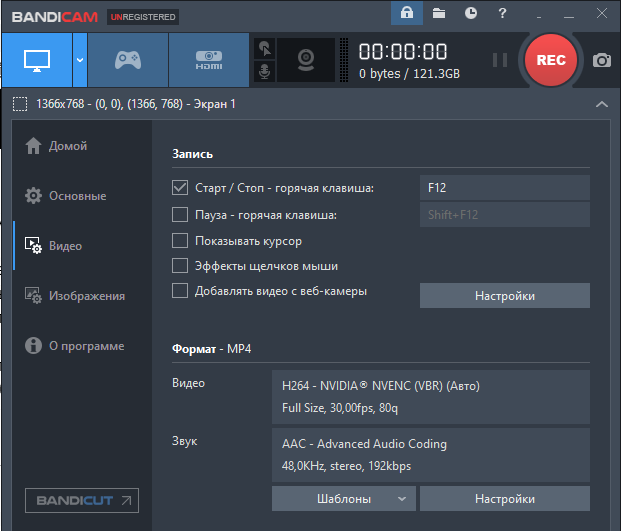Click the 0 bytes / 121.3GB storage text
Image resolution: width=621 pixels, height=531 pixels.
click(x=409, y=74)
